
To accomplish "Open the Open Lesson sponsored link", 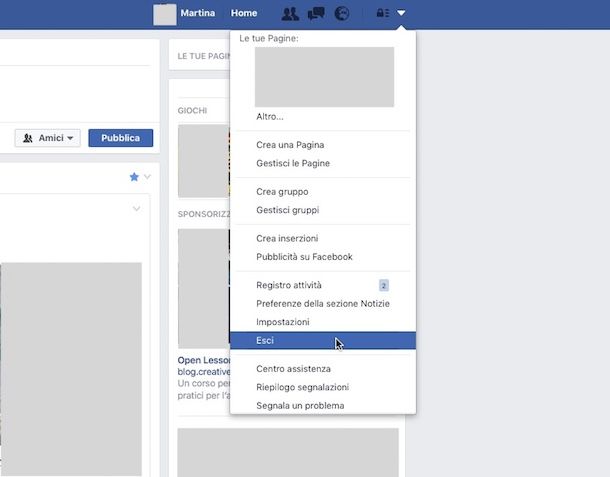I will 203,360.
